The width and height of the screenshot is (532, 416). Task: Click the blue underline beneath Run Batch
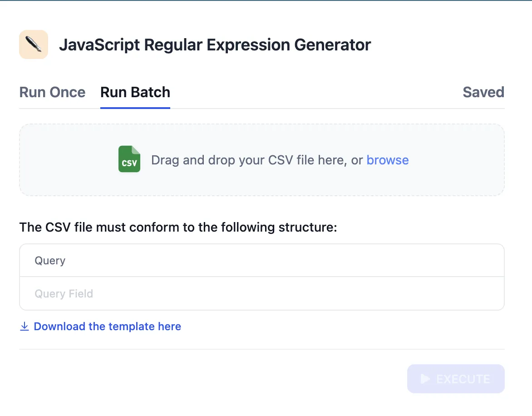(135, 108)
